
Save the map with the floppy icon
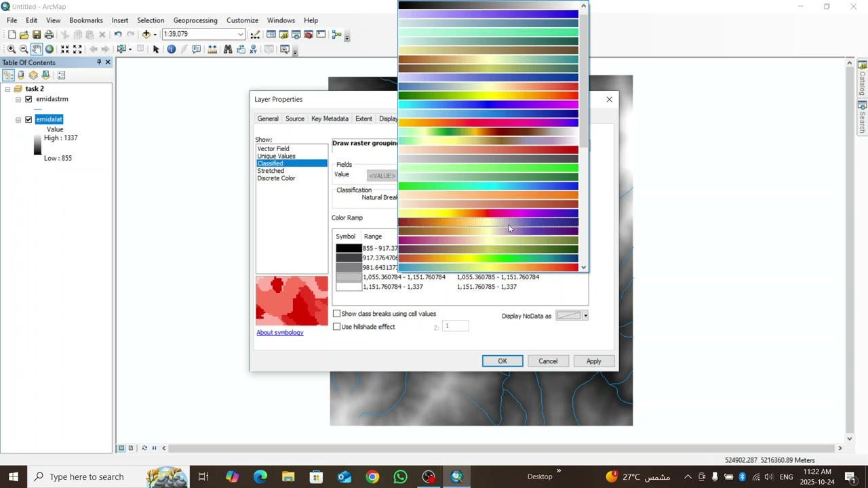(x=37, y=35)
